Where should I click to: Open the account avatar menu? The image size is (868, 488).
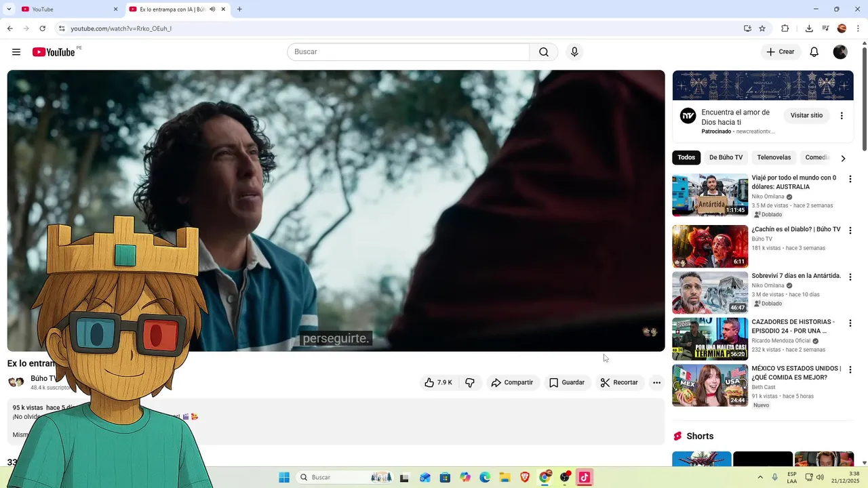(x=840, y=52)
